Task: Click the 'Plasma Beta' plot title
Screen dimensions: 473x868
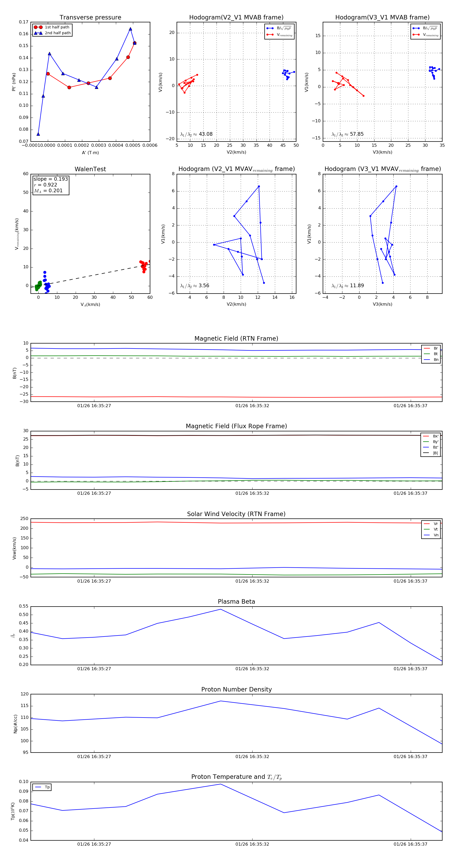Action: pyautogui.click(x=236, y=602)
